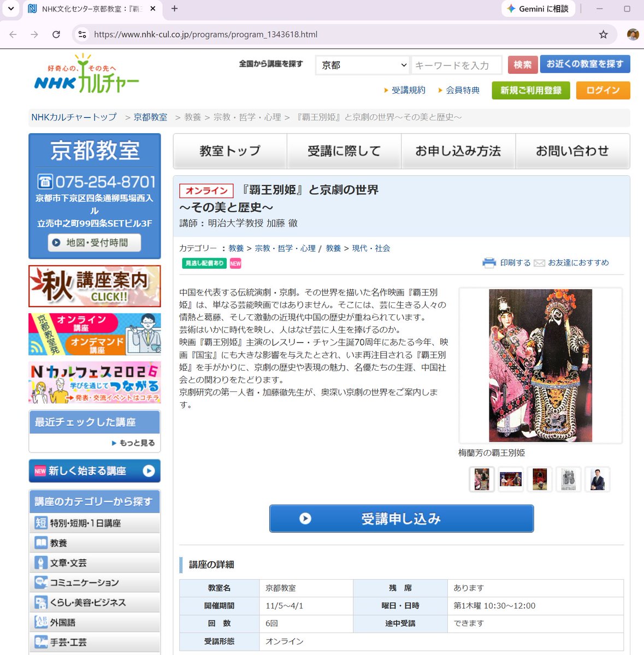Click the red 検索 search button
Image resolution: width=644 pixels, height=655 pixels.
[523, 64]
